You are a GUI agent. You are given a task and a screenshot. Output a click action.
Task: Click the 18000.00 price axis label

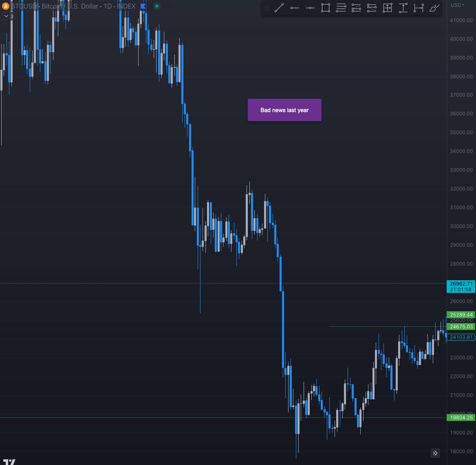[461, 451]
